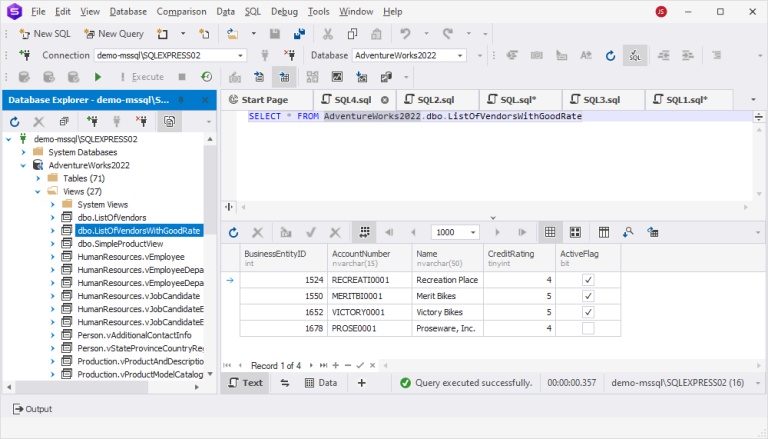Open the Comparison menu
The width and height of the screenshot is (768, 439).
point(181,11)
